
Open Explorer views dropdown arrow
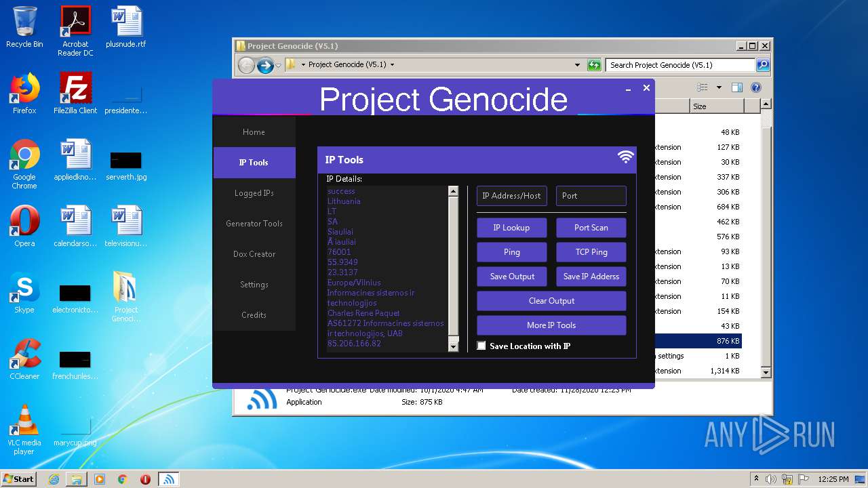point(719,87)
